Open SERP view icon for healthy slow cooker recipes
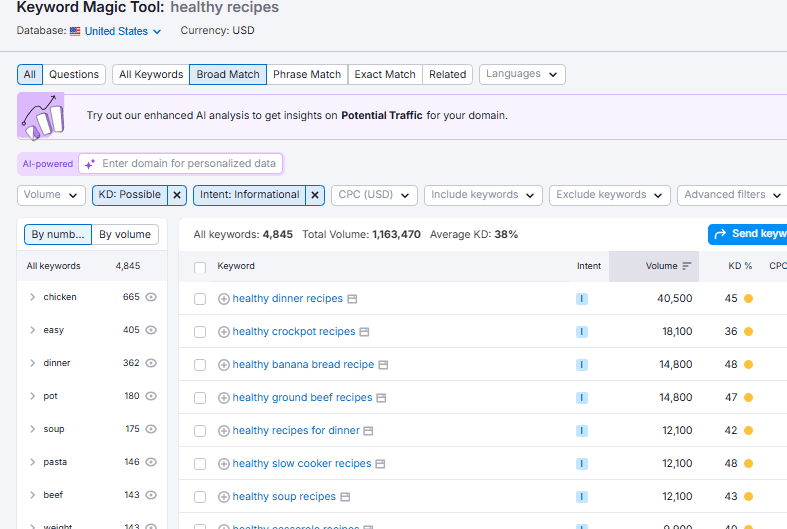Viewport: 787px width, 529px height. [x=380, y=464]
